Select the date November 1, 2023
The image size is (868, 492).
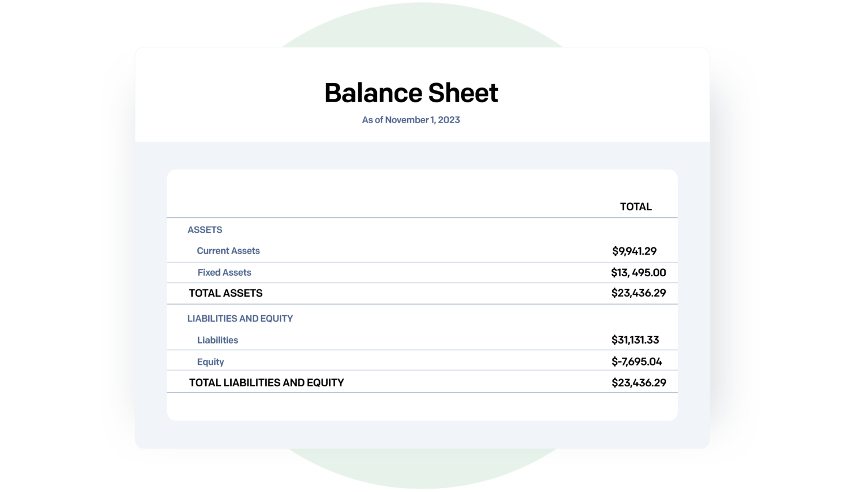pos(411,120)
